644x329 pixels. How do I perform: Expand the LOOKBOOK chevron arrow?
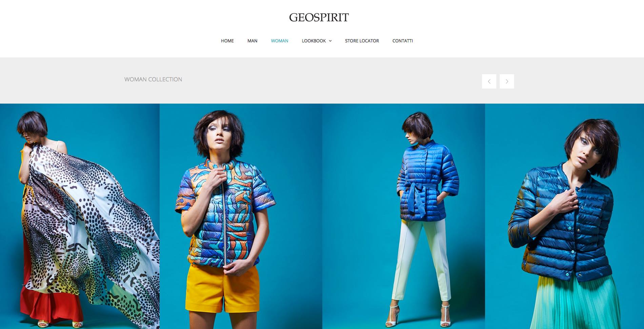(x=330, y=41)
